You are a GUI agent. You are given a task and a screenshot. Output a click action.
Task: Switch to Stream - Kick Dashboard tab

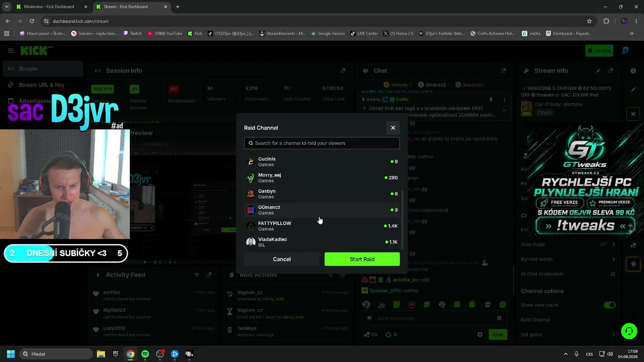132,7
